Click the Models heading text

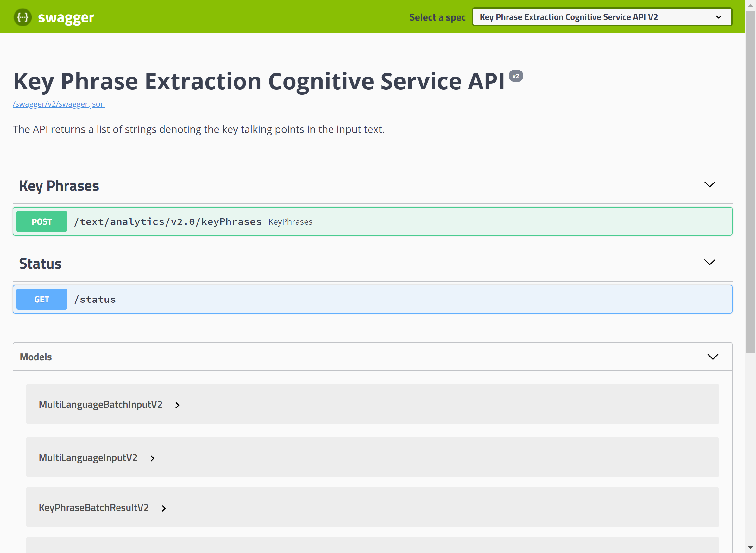36,357
